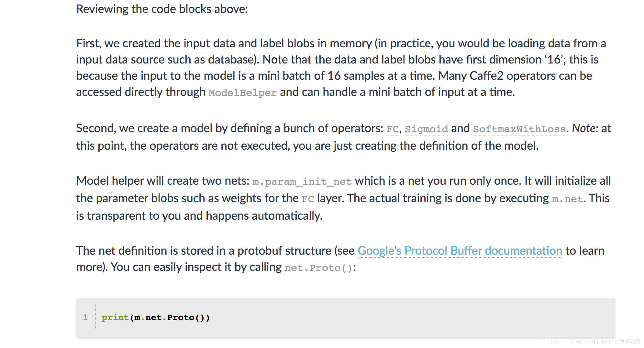Click line number 1 in code block

click(85, 317)
